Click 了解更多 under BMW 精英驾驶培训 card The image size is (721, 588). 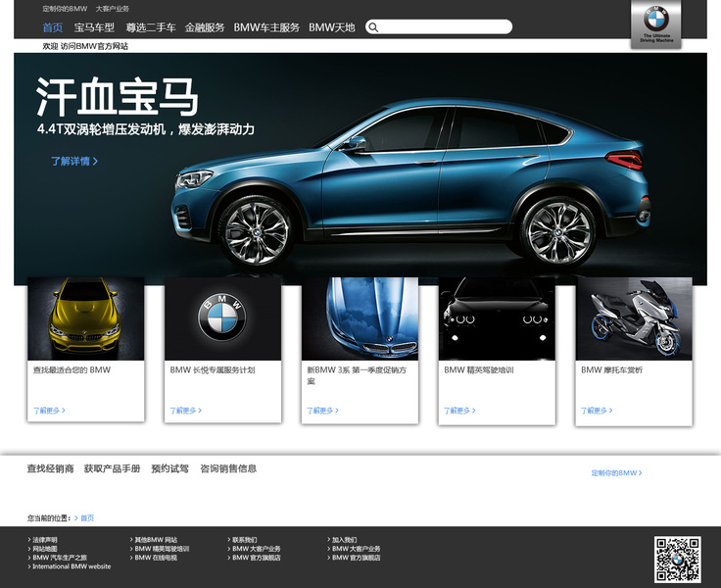459,411
